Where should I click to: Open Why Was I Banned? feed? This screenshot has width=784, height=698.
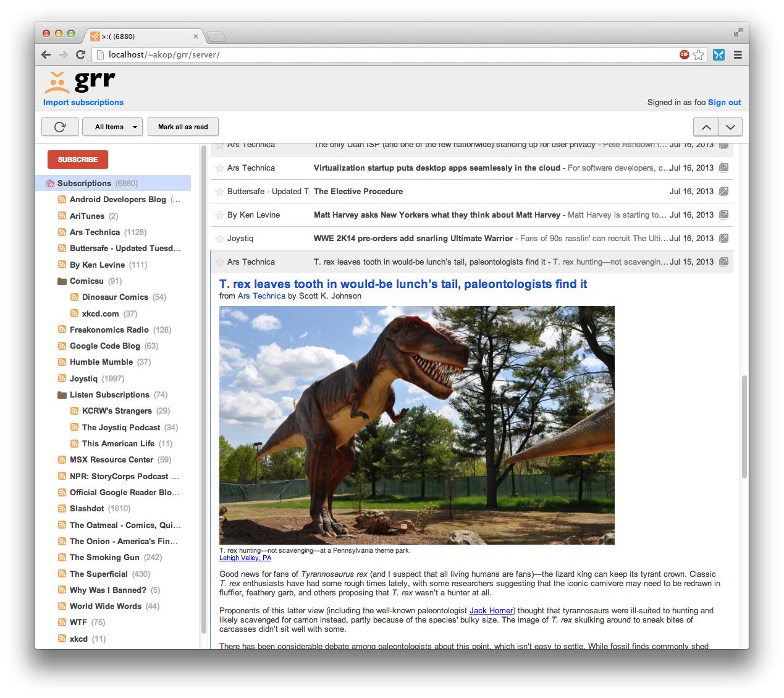pos(108,590)
